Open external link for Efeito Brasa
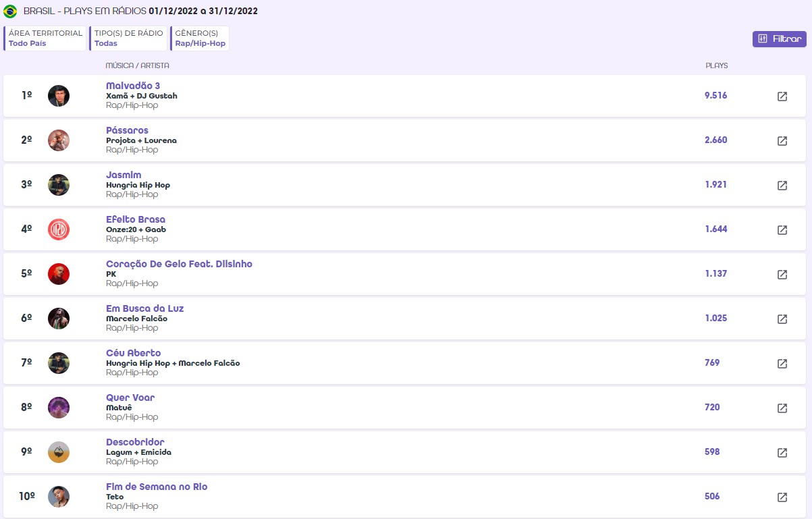 [782, 230]
